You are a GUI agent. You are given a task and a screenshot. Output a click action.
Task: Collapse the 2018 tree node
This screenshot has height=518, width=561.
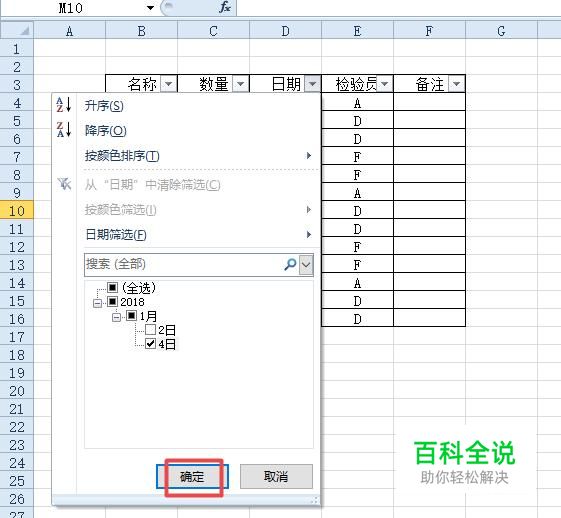[97, 303]
